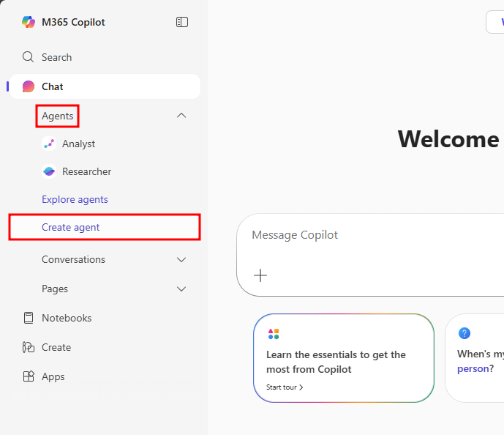504x435 pixels.
Task: Click the Create agent link
Action: tap(71, 227)
